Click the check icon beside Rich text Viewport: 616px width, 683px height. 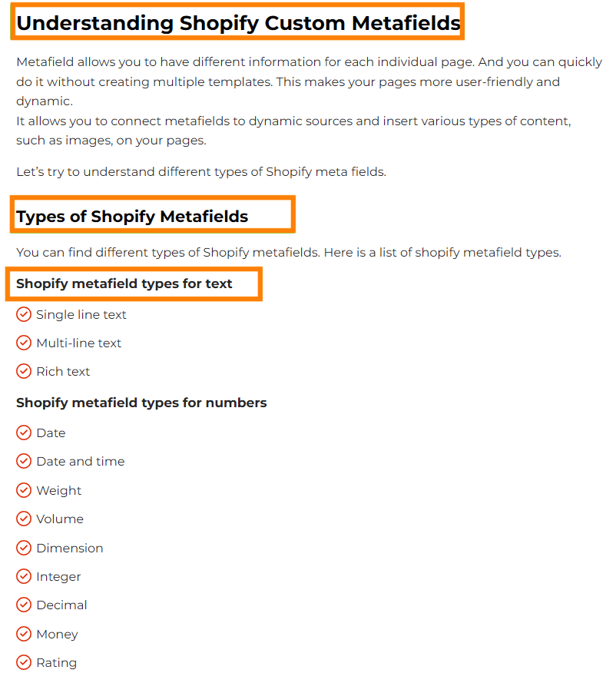(24, 371)
